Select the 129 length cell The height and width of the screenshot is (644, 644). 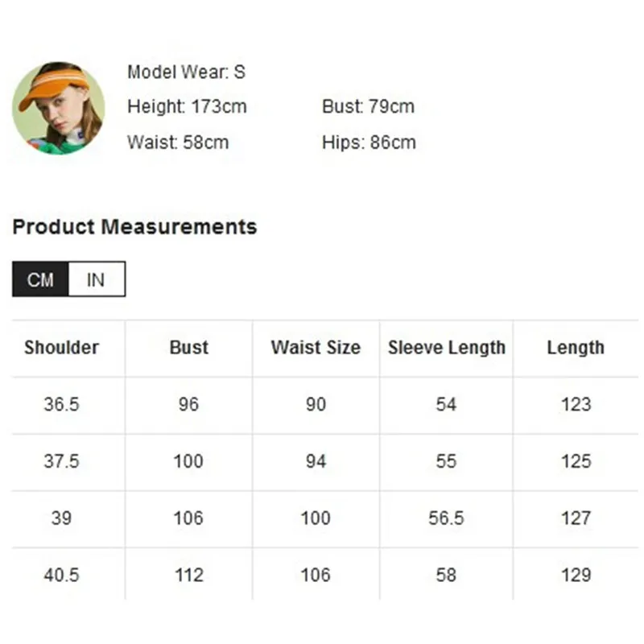pyautogui.click(x=576, y=575)
